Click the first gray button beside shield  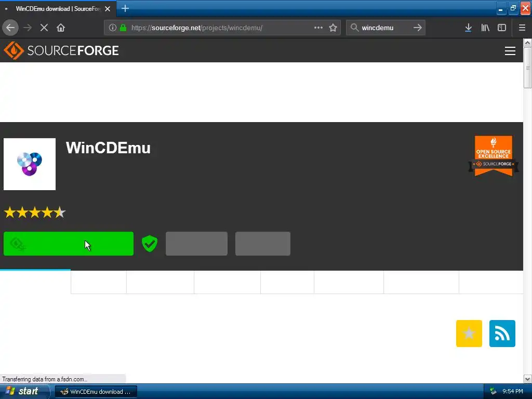tap(196, 244)
